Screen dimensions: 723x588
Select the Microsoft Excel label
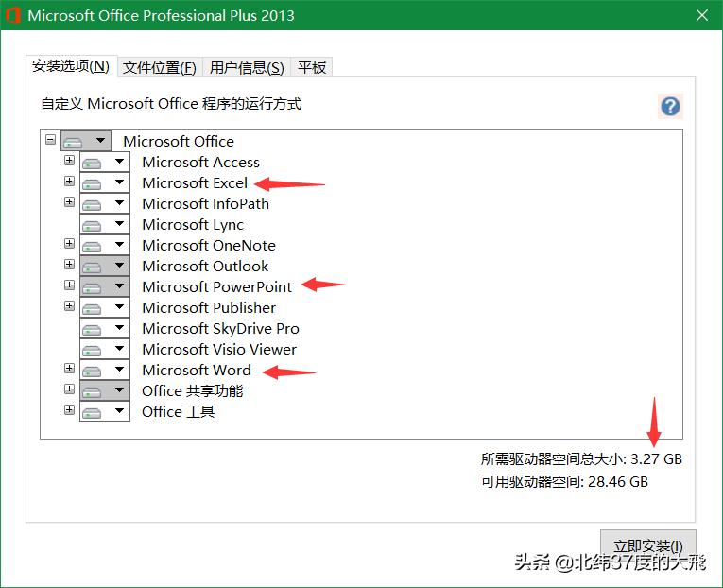click(195, 182)
